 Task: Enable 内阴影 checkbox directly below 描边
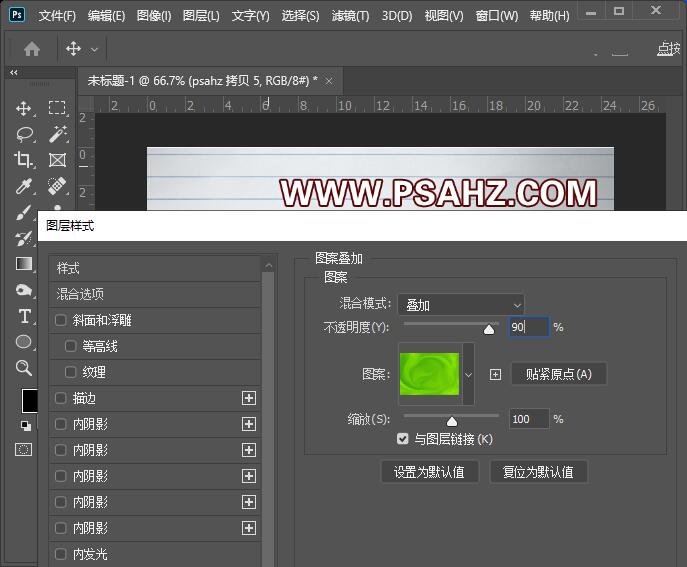(60, 424)
